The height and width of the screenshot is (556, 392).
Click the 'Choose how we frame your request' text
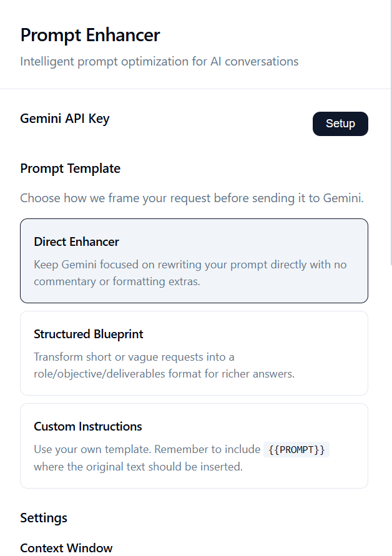[x=192, y=198]
